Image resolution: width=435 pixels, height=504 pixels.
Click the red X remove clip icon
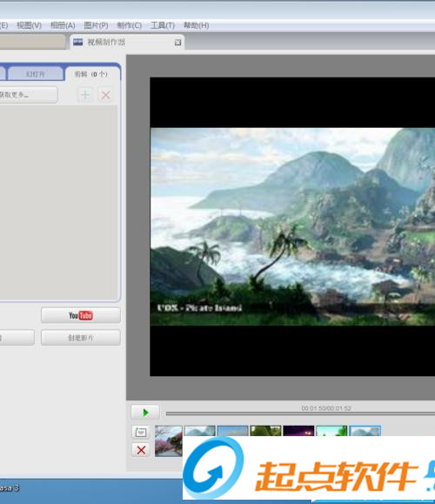pos(105,95)
